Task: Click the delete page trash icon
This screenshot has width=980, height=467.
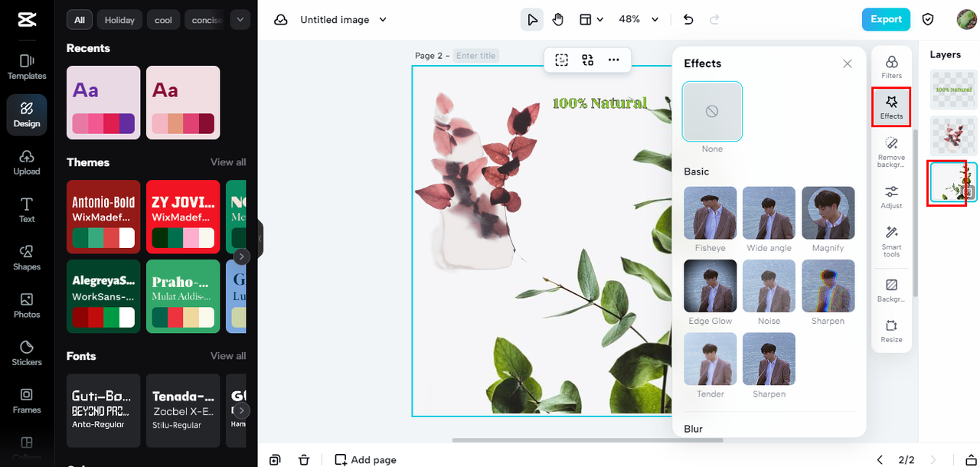Action: click(x=304, y=459)
